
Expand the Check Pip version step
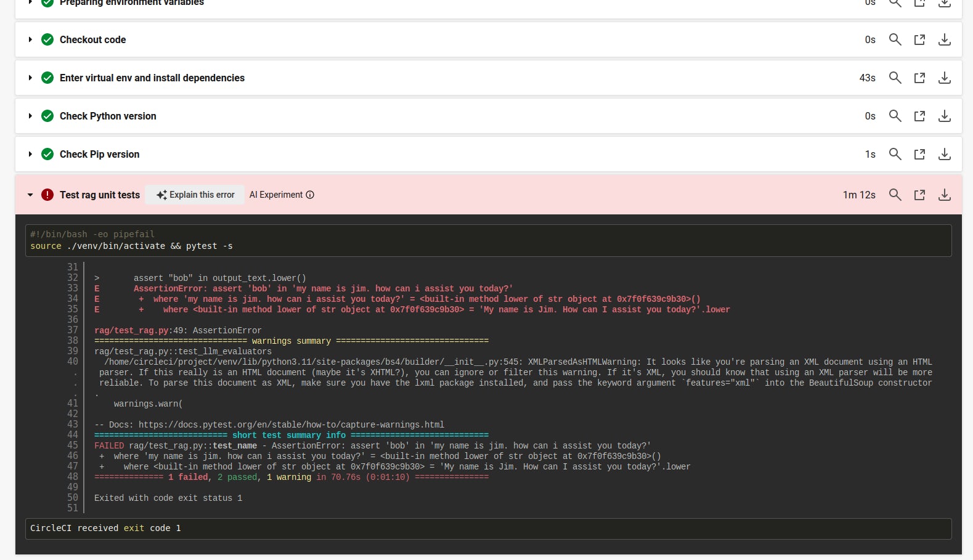pos(30,154)
